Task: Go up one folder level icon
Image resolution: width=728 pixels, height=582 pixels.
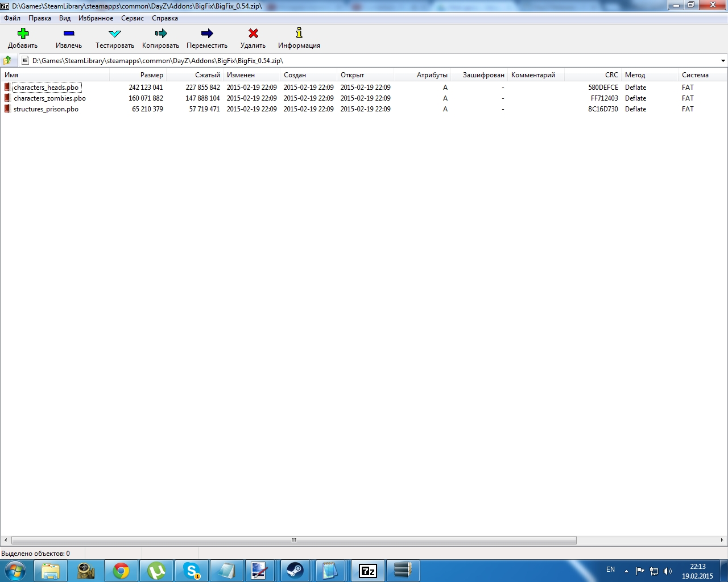Action: coord(7,60)
